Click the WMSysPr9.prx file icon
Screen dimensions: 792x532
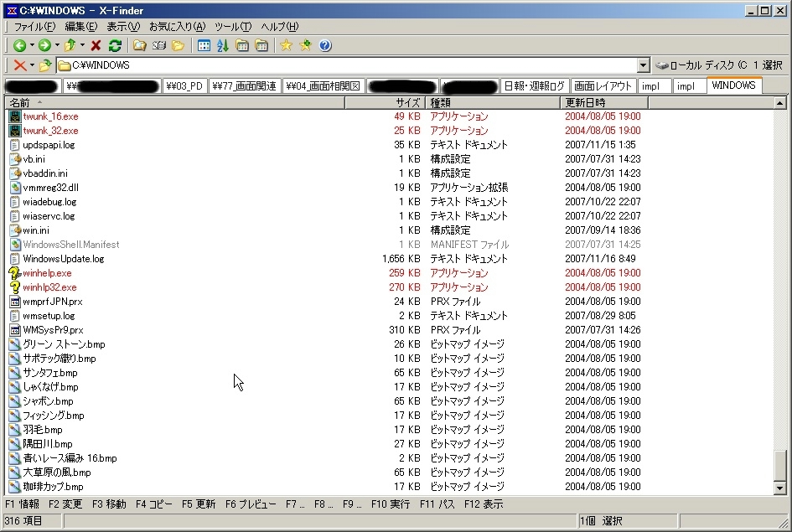click(15, 330)
